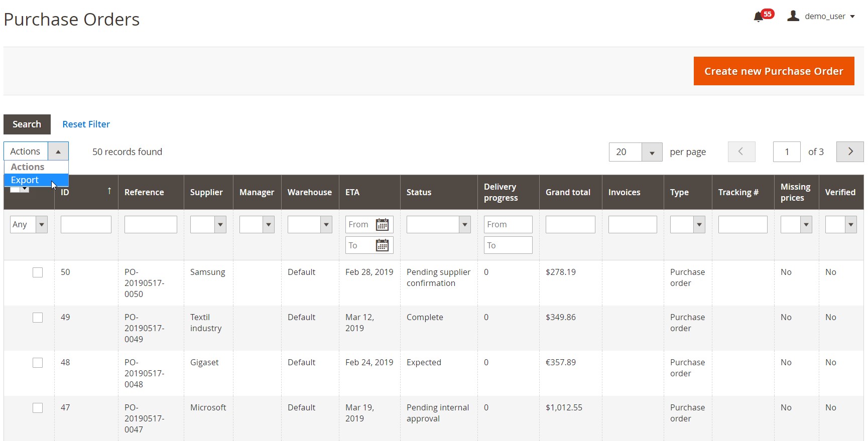Click the demo_user account avatar icon
The height and width of the screenshot is (441, 868).
793,16
